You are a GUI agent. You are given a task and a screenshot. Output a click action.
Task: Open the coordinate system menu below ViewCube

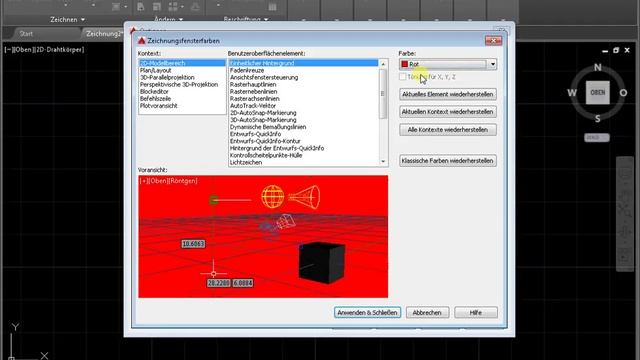(597, 138)
